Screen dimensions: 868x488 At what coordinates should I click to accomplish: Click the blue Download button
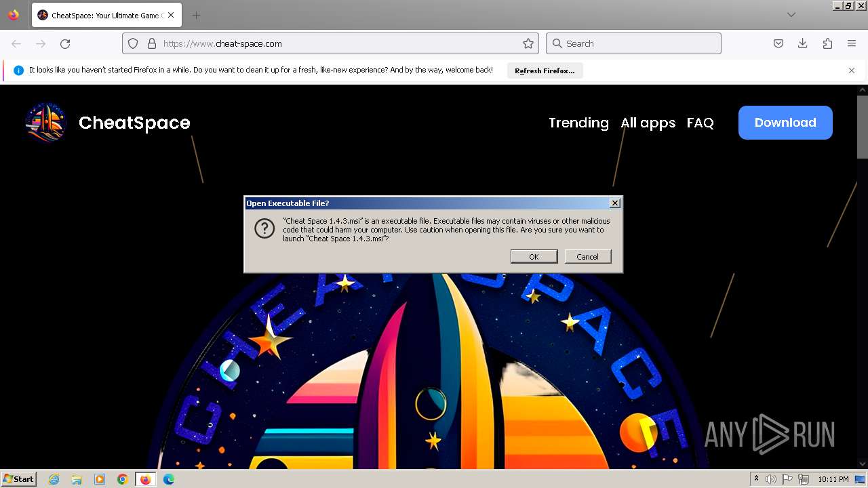[x=785, y=123]
